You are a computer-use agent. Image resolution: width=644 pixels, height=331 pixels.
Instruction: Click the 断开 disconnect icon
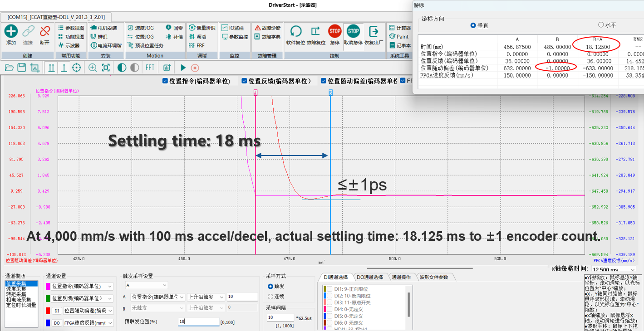(x=44, y=31)
